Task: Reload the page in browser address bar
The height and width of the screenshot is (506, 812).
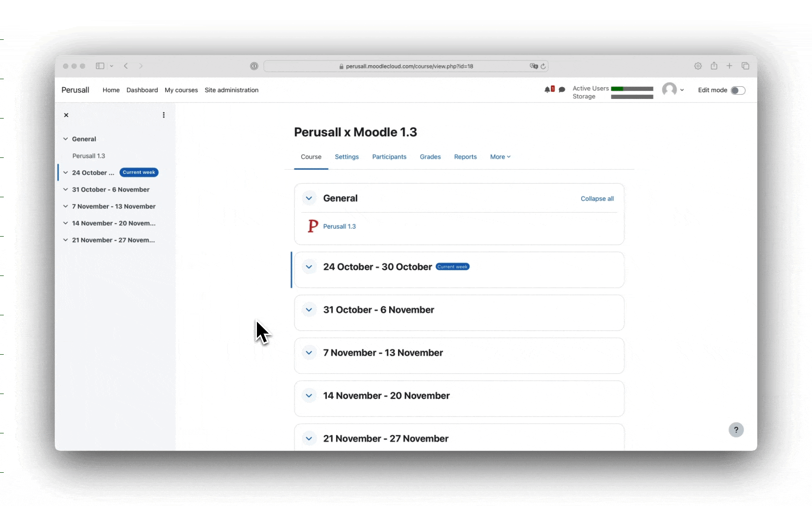Action: tap(543, 66)
